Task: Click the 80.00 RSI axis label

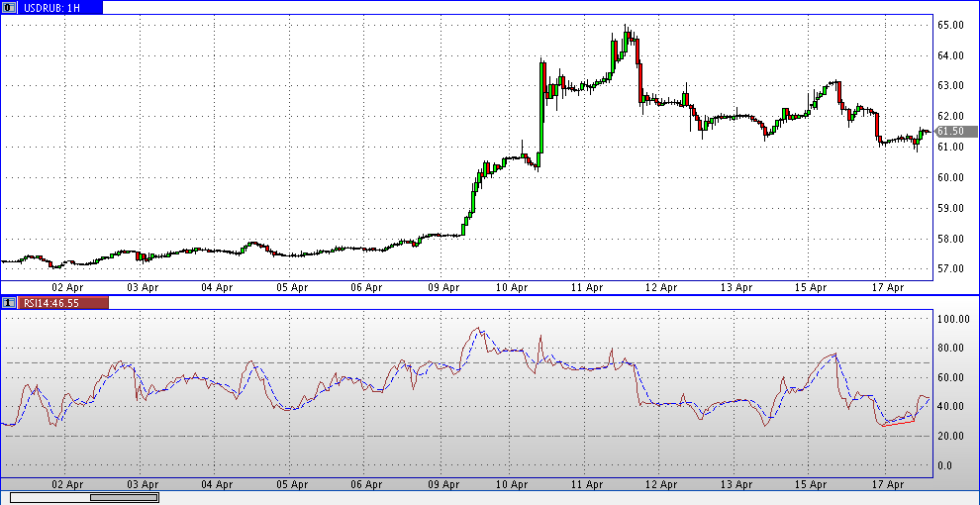Action: [949, 349]
